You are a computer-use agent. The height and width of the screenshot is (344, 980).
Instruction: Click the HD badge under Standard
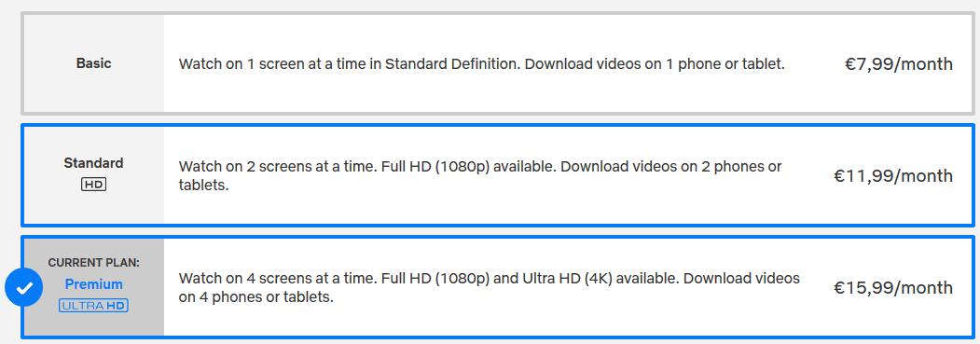click(x=94, y=185)
